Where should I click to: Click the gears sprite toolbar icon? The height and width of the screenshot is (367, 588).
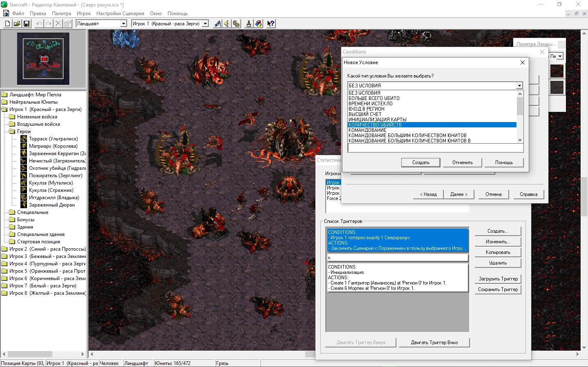[236, 23]
